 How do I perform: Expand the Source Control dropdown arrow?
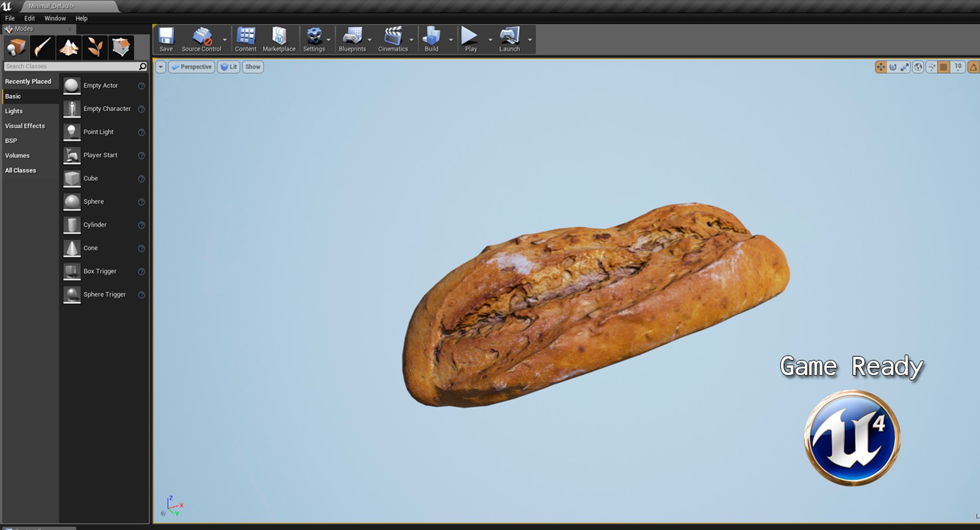tap(225, 40)
